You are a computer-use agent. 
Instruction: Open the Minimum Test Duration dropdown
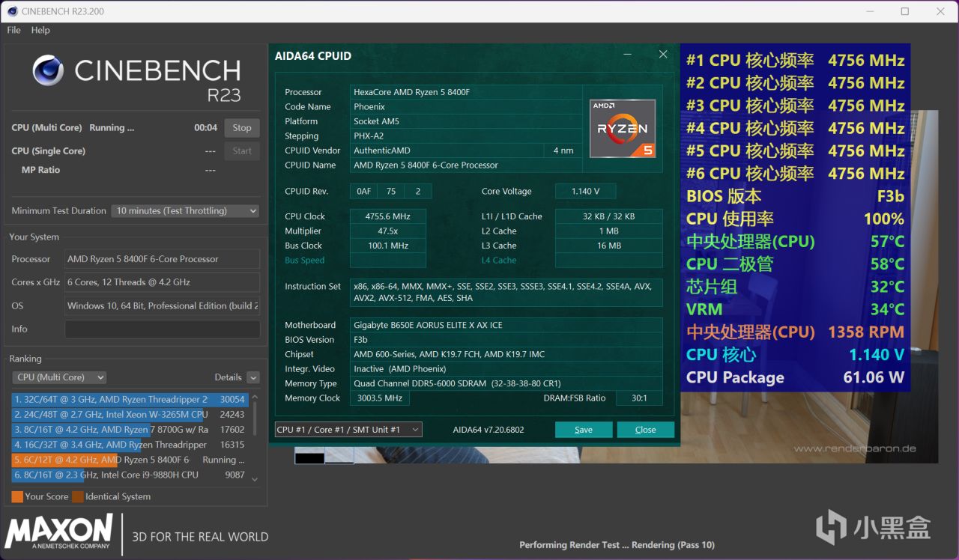tap(185, 211)
